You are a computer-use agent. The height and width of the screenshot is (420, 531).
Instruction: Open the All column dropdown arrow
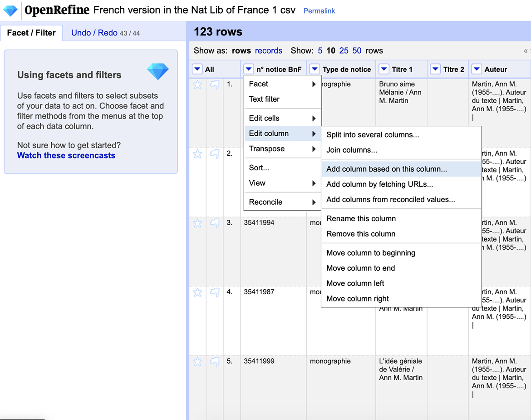tap(197, 69)
